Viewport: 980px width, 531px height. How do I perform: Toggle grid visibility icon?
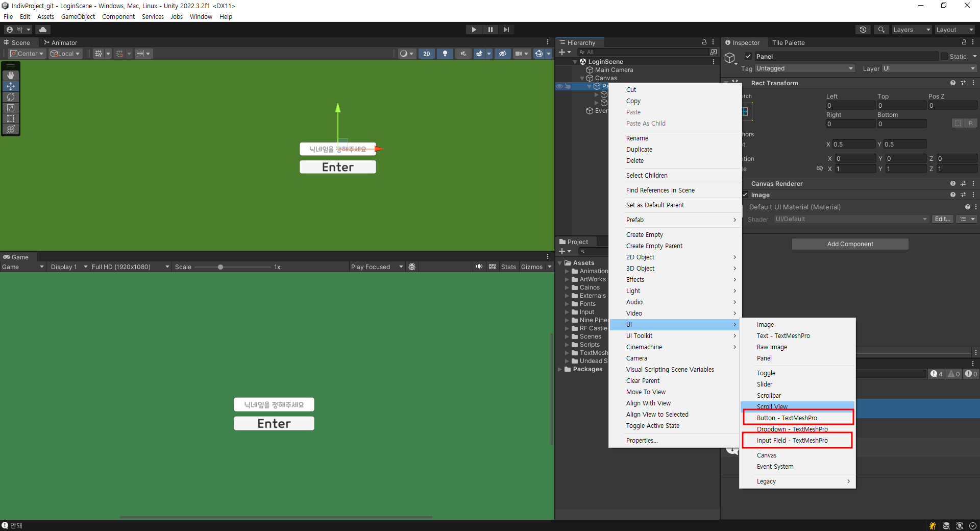[99, 54]
